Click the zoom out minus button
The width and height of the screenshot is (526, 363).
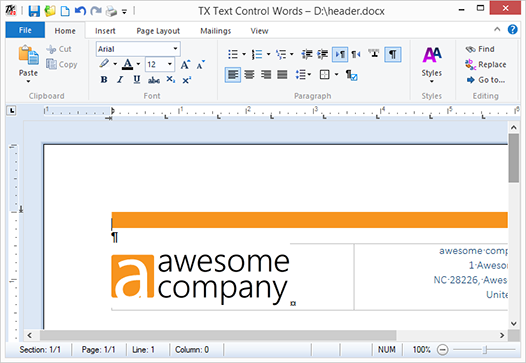click(442, 350)
